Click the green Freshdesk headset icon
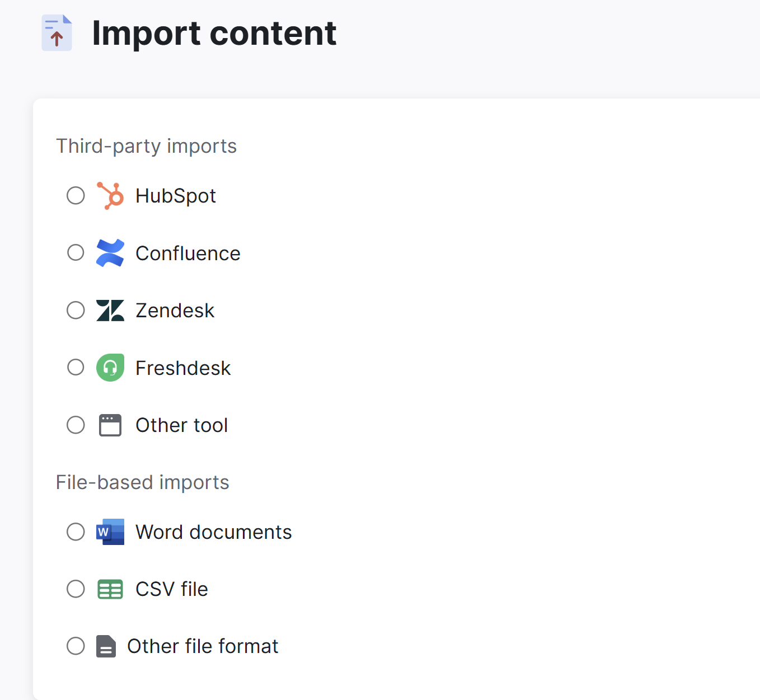Screen dimensions: 760x700 (x=110, y=368)
